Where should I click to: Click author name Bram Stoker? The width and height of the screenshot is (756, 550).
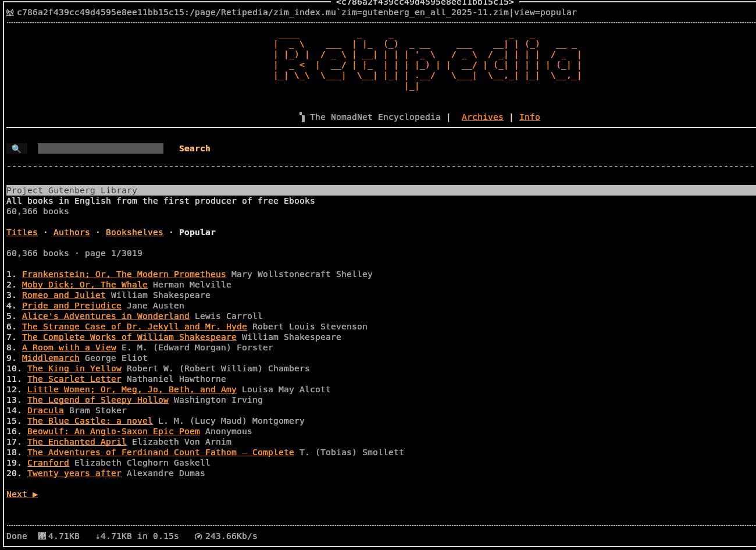pyautogui.click(x=98, y=410)
